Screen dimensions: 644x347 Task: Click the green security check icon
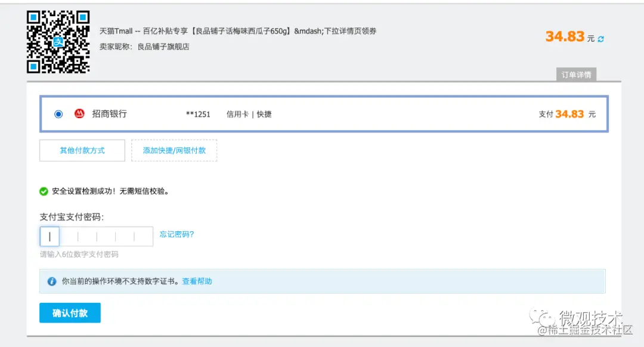click(42, 191)
